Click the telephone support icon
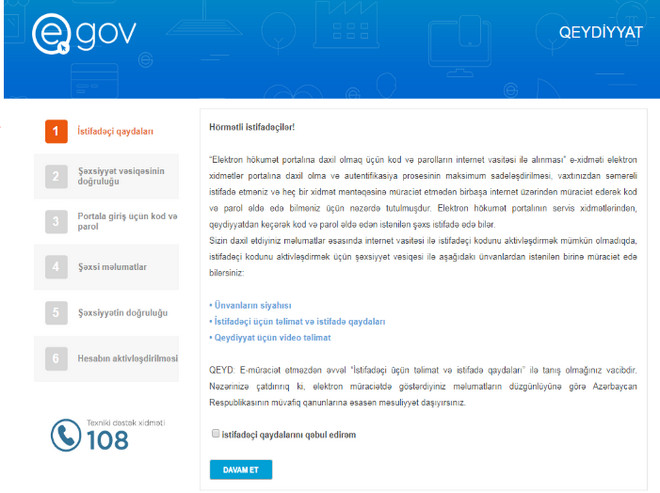 click(66, 435)
